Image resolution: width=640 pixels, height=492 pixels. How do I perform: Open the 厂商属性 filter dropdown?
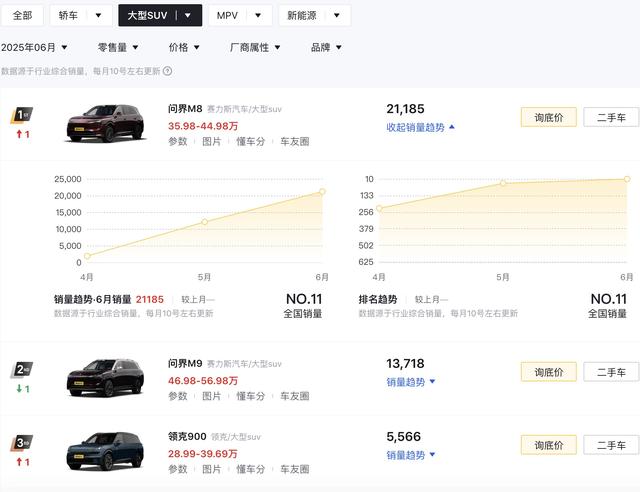[x=255, y=47]
